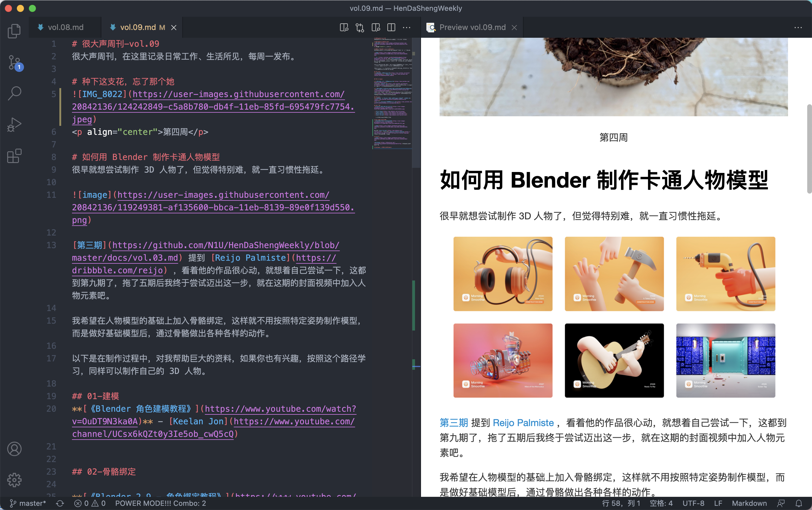Open the Manage gear menu
Image resolution: width=812 pixels, height=510 pixels.
pyautogui.click(x=14, y=480)
